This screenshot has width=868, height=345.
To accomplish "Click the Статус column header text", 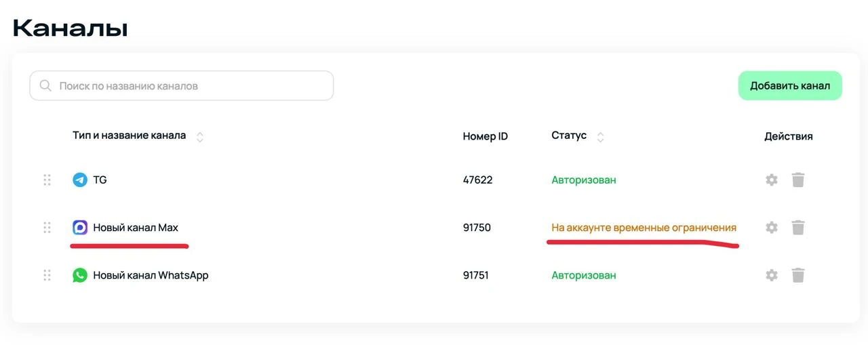I will point(569,136).
